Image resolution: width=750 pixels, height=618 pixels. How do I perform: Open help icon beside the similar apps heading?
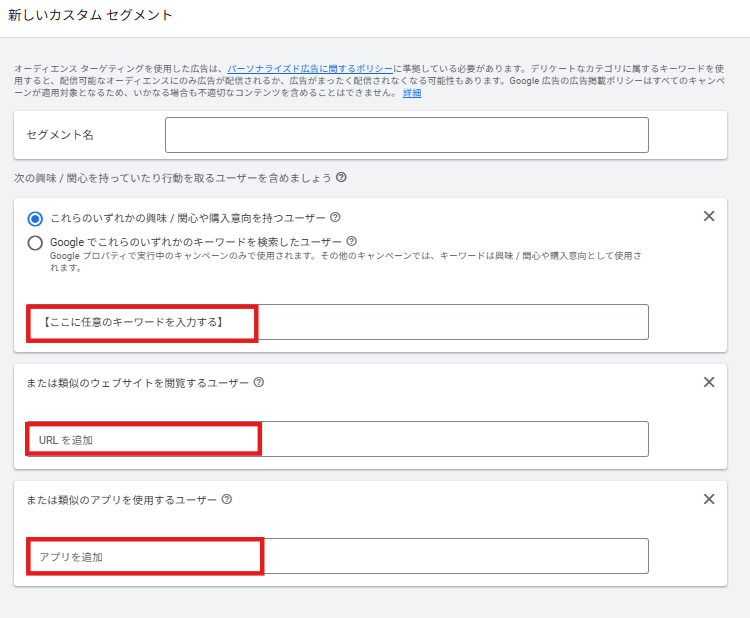click(227, 499)
